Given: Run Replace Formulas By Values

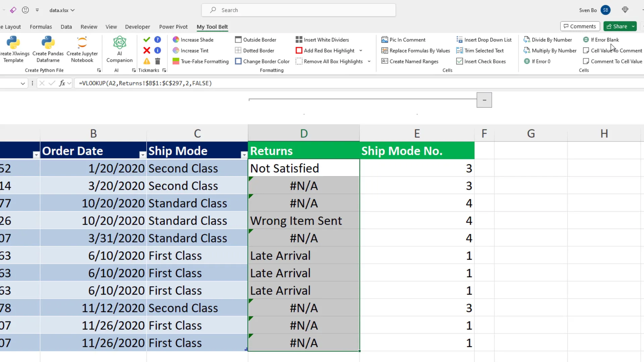Looking at the screenshot, I should coord(420,50).
